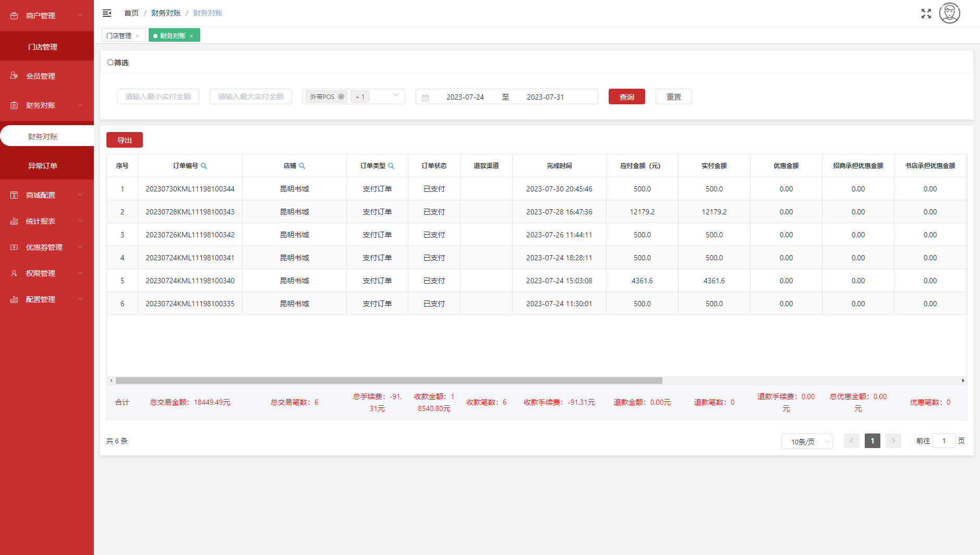Click the +1 collapsed tags indicator
980x555 pixels.
(360, 96)
